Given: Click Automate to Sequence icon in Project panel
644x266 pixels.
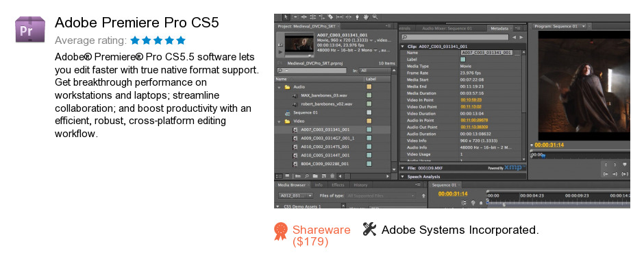Looking at the screenshot, I should point(298,176).
